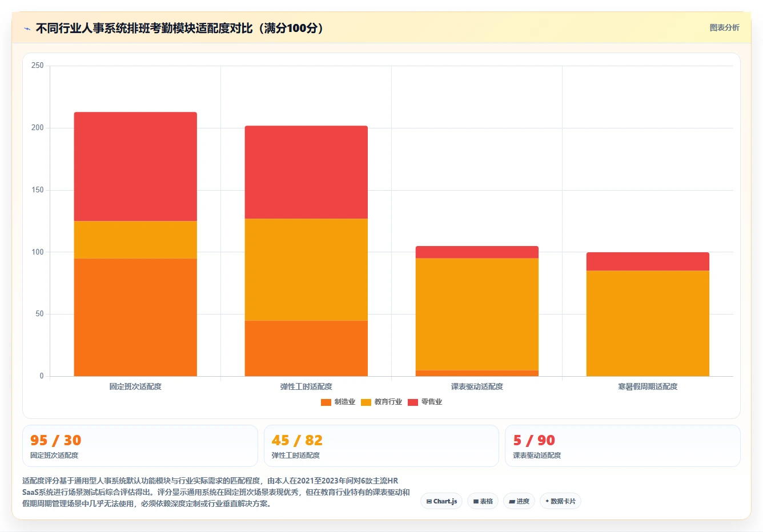The width and height of the screenshot is (763, 532).
Task: Click the lightning icon beside the chart title
Action: pyautogui.click(x=27, y=29)
